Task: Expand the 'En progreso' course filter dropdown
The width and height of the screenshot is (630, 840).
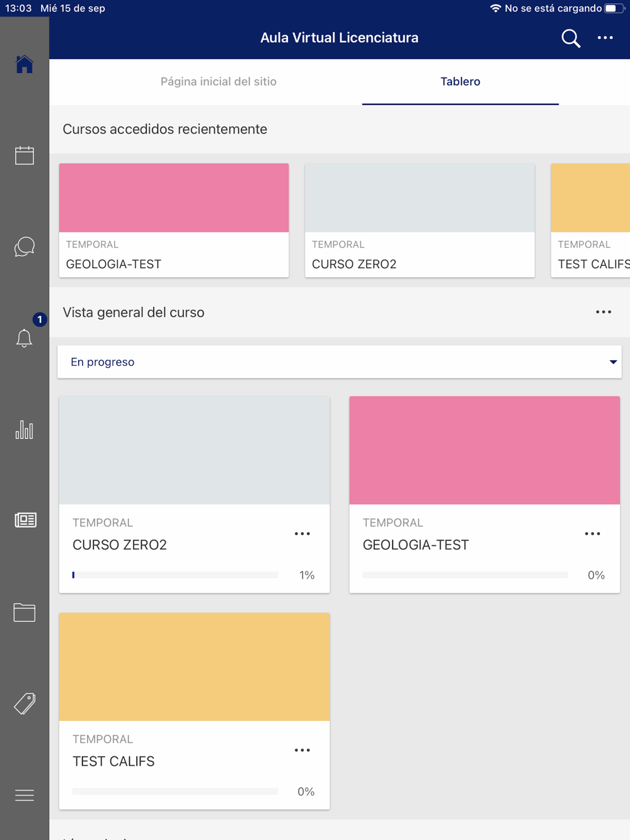Action: tap(340, 362)
